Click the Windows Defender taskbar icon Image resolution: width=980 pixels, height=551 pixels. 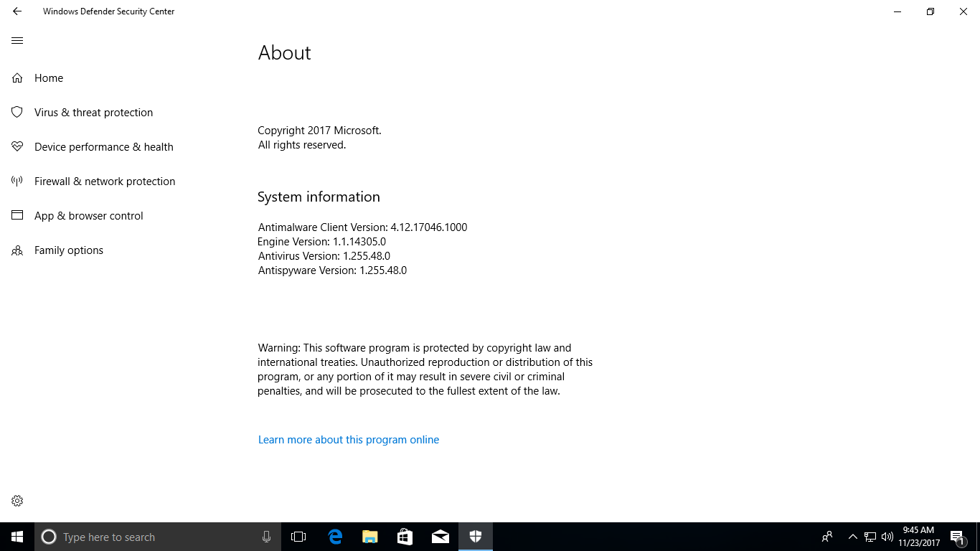(476, 537)
